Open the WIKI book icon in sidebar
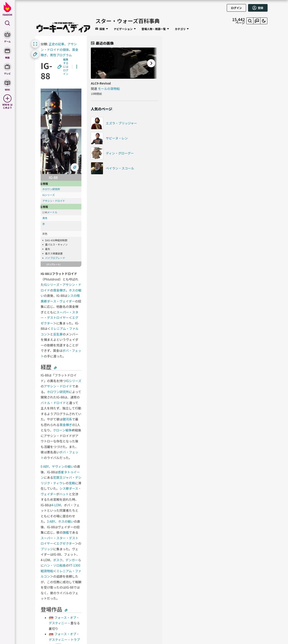 (7, 83)
